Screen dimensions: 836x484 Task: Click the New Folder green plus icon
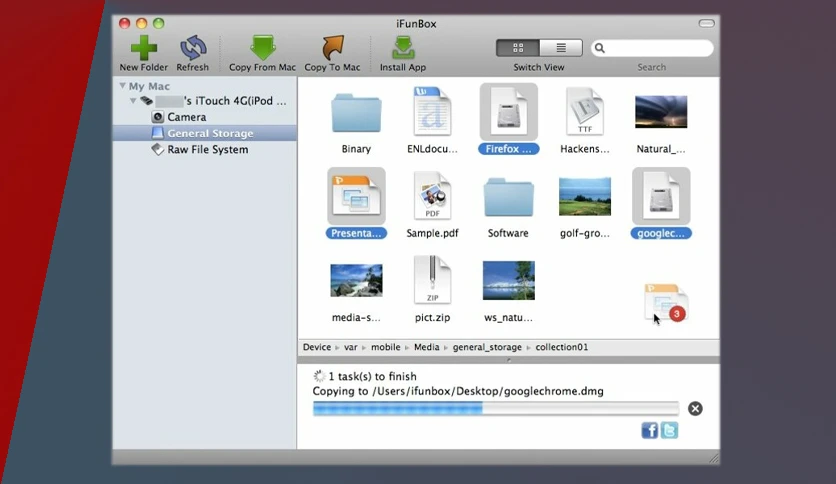[144, 48]
